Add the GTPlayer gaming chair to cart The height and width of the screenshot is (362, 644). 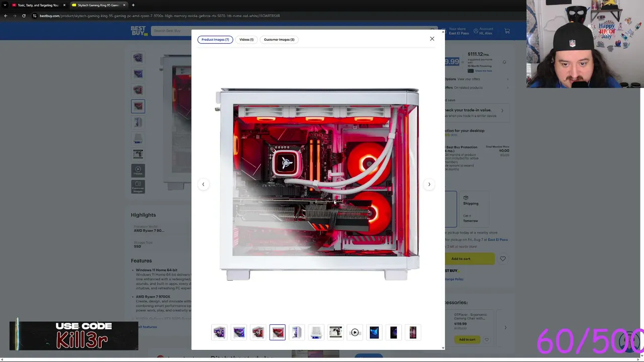(467, 339)
